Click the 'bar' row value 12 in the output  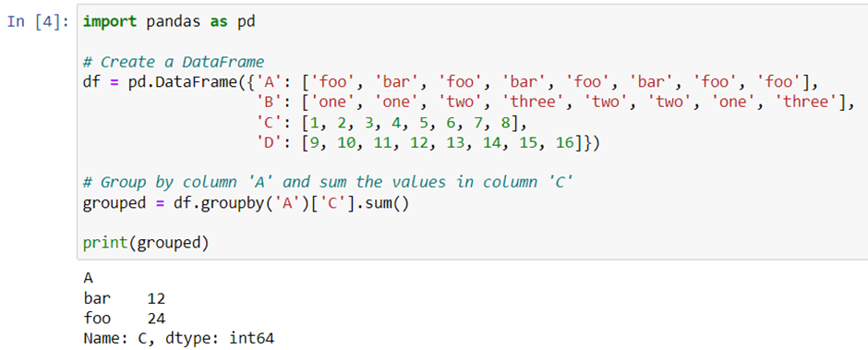click(157, 299)
